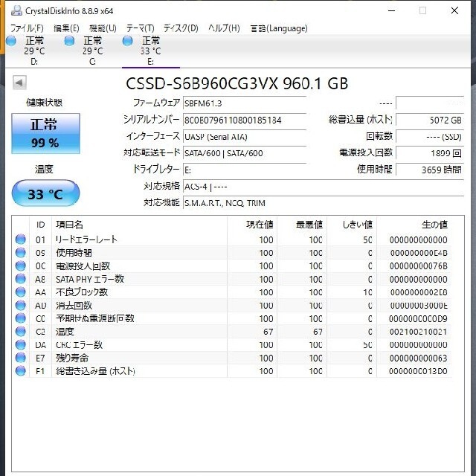The image size is (476, 476).
Task: Click the status icon for 残り寿命 row
Action: (x=21, y=358)
